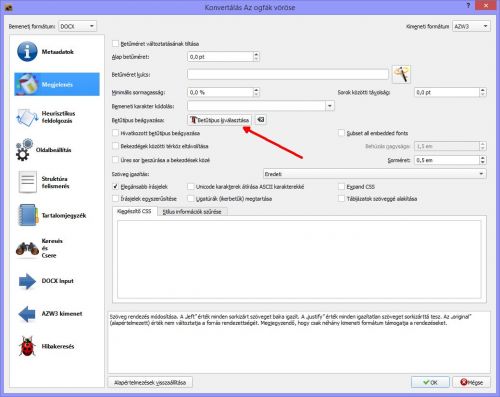
Task: Click the Alap betűméret value field
Action: coord(220,57)
